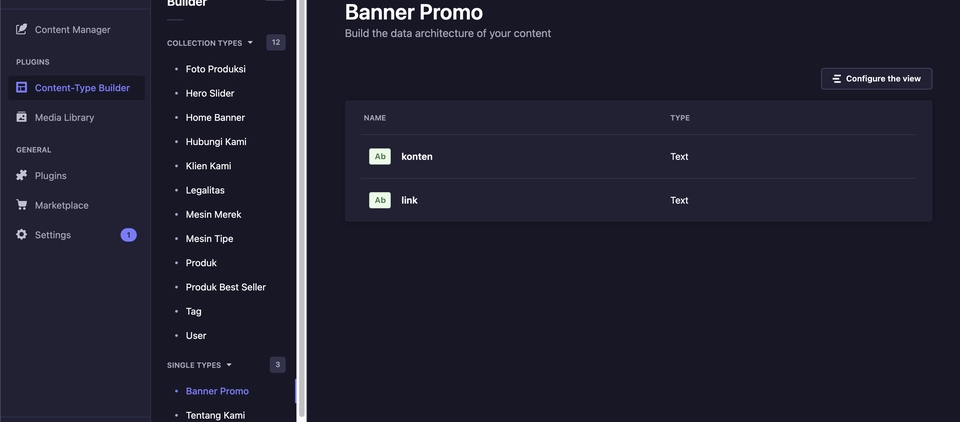Click the konten field row
This screenshot has width=960, height=422.
639,156
